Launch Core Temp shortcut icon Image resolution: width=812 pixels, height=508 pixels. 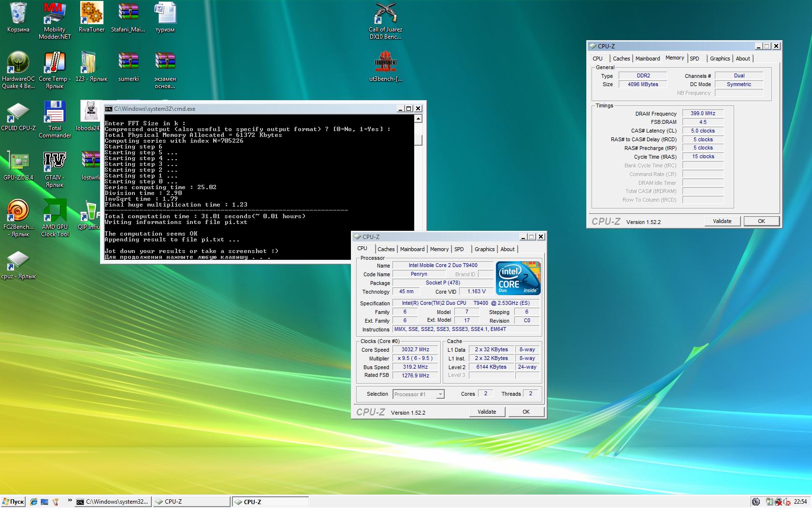pos(55,70)
